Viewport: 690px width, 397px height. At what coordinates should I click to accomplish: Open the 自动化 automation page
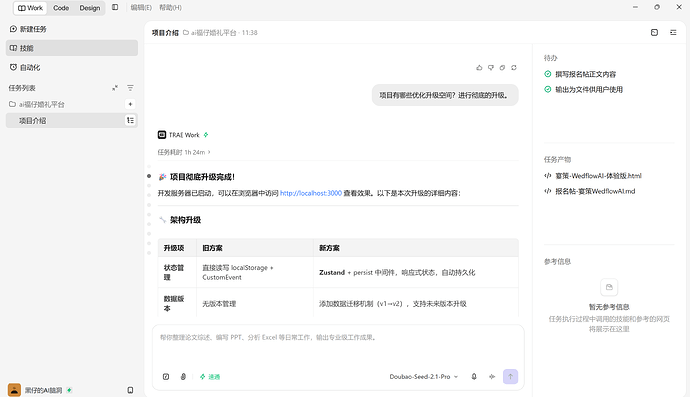pos(72,67)
